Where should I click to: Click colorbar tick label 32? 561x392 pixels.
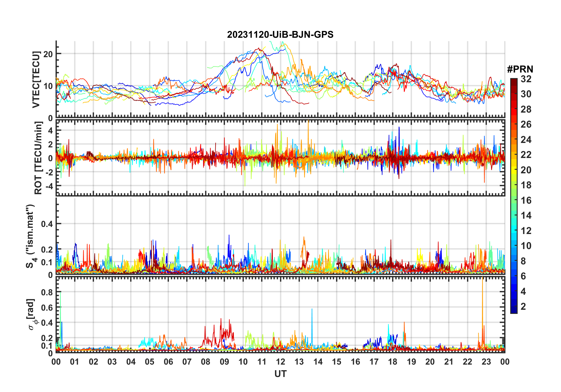pyautogui.click(x=526, y=79)
